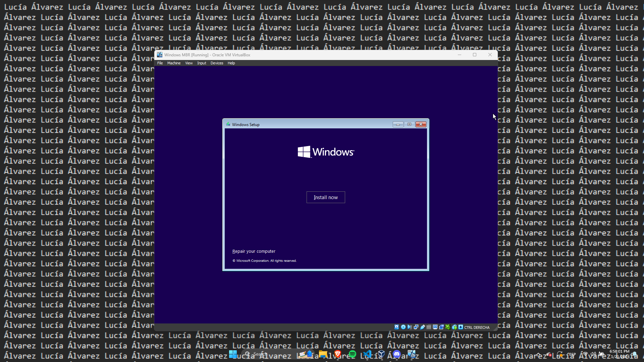Click Repair your computer link
This screenshot has width=644, height=362.
pyautogui.click(x=254, y=251)
